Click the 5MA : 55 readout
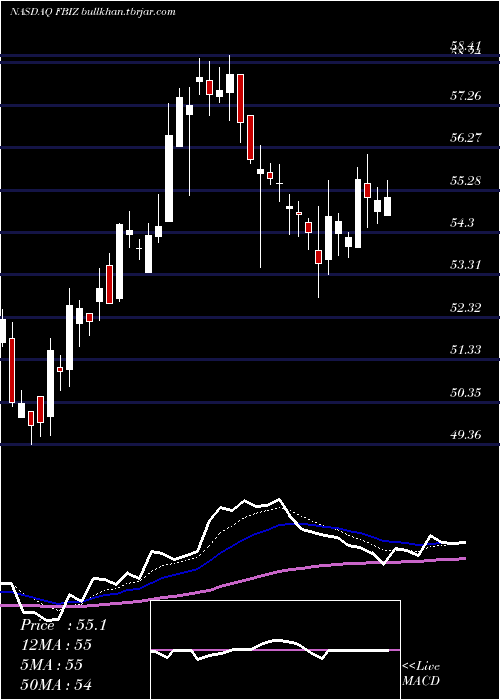The width and height of the screenshot is (500, 700). tap(52, 664)
